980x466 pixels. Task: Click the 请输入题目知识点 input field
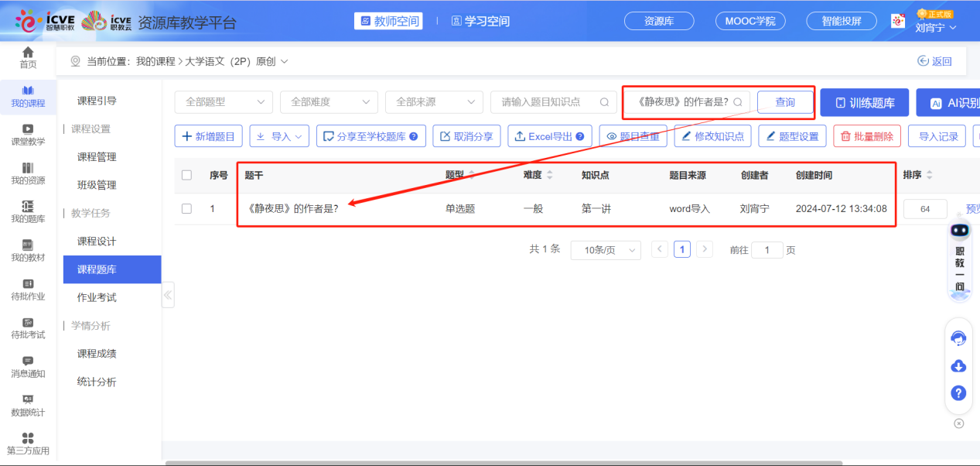pyautogui.click(x=546, y=102)
